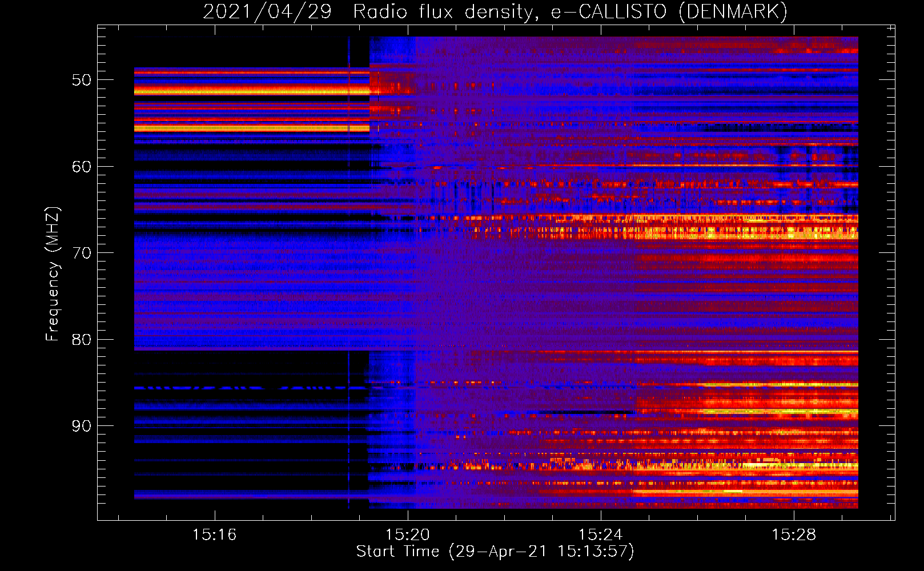Viewport: 924px width, 571px height.
Task: Click the '15:24' time tick label
Action: coord(600,535)
